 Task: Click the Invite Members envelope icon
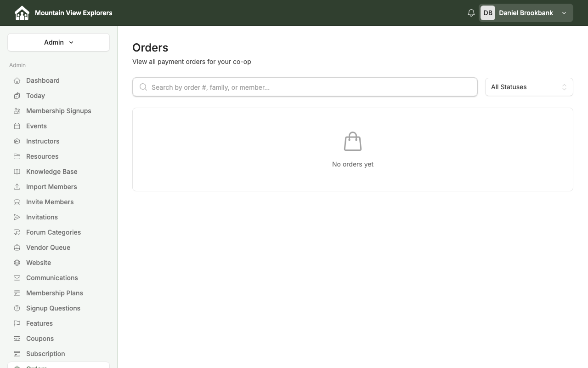coord(17,202)
